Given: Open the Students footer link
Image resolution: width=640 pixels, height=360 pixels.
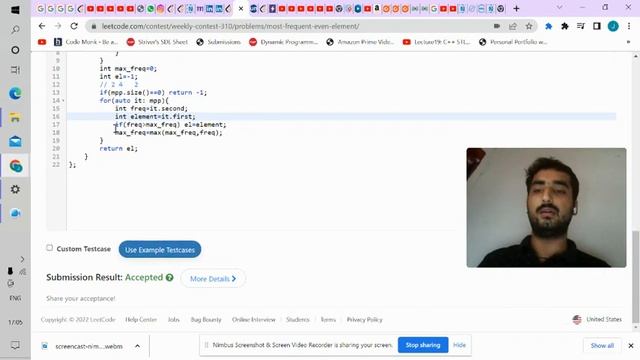Looking at the screenshot, I should point(298,320).
